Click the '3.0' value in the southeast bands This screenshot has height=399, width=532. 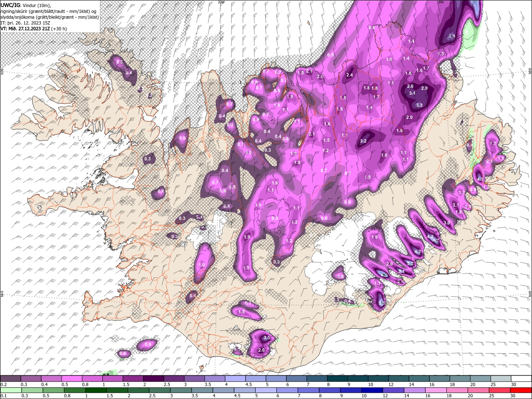pos(447,223)
